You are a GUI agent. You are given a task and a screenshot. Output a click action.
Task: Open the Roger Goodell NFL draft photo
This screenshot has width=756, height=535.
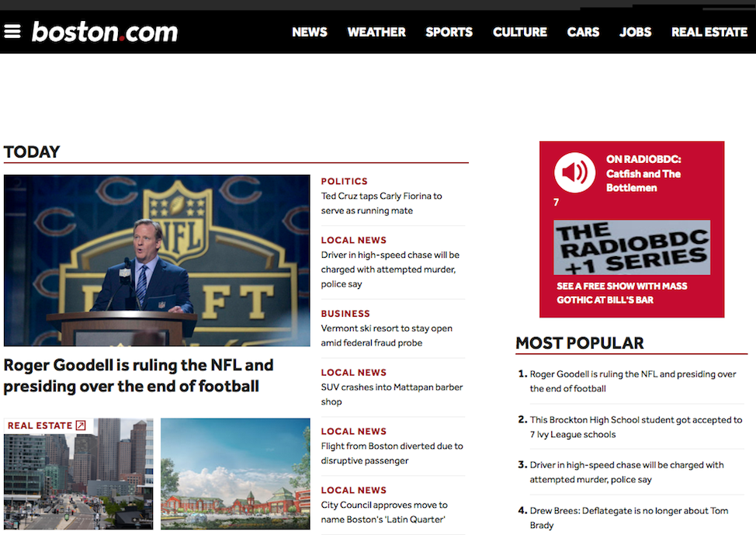[x=157, y=260]
